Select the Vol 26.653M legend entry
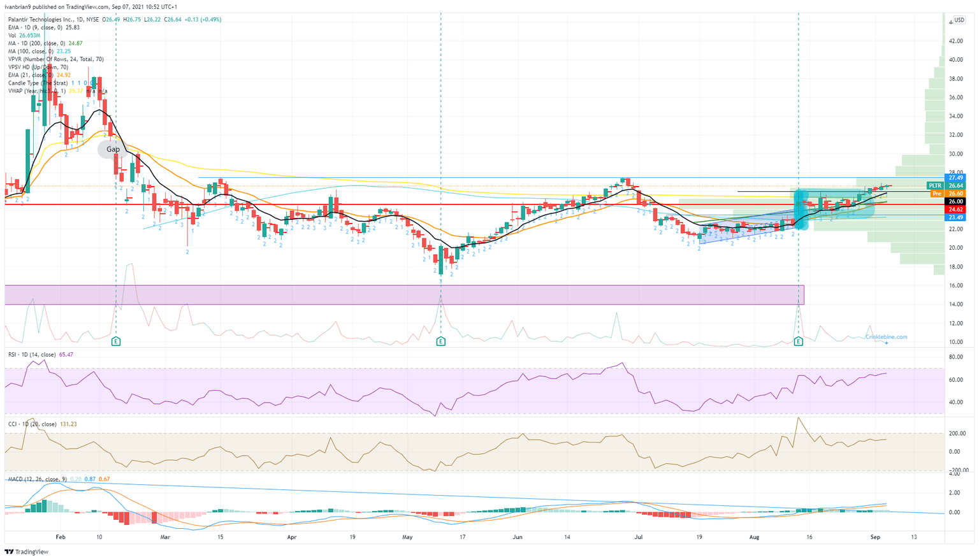Viewport: 979px width, 560px height. click(24, 36)
